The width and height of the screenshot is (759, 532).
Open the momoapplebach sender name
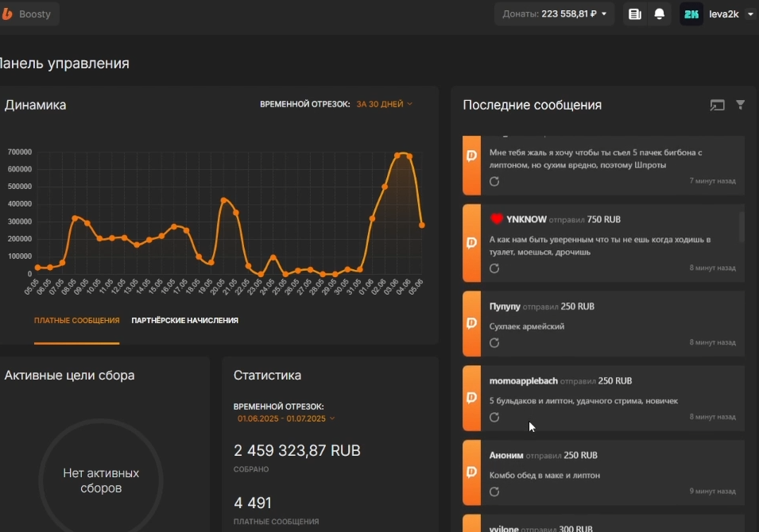pyautogui.click(x=523, y=381)
